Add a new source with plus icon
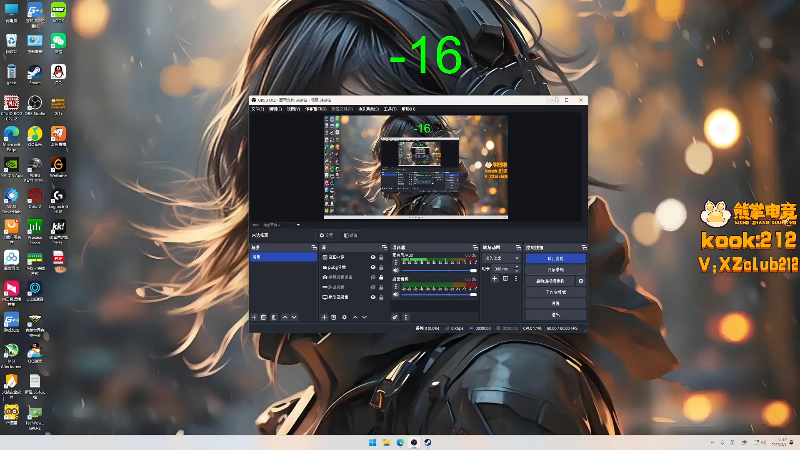Screen dimensions: 800x450 tap(324, 317)
